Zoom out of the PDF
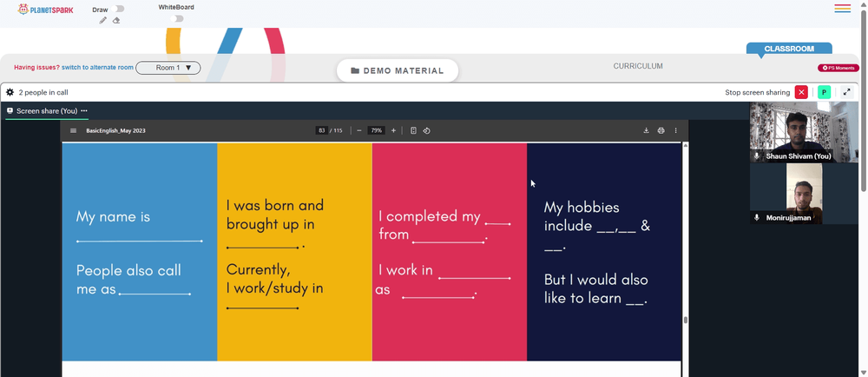The height and width of the screenshot is (377, 868). (359, 130)
